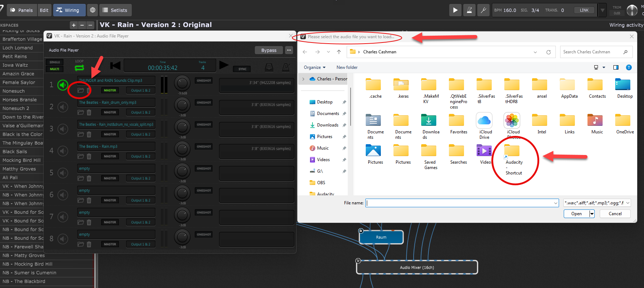Click the loop arrows icon in Audio File Player
This screenshot has height=288, width=644.
point(79,67)
